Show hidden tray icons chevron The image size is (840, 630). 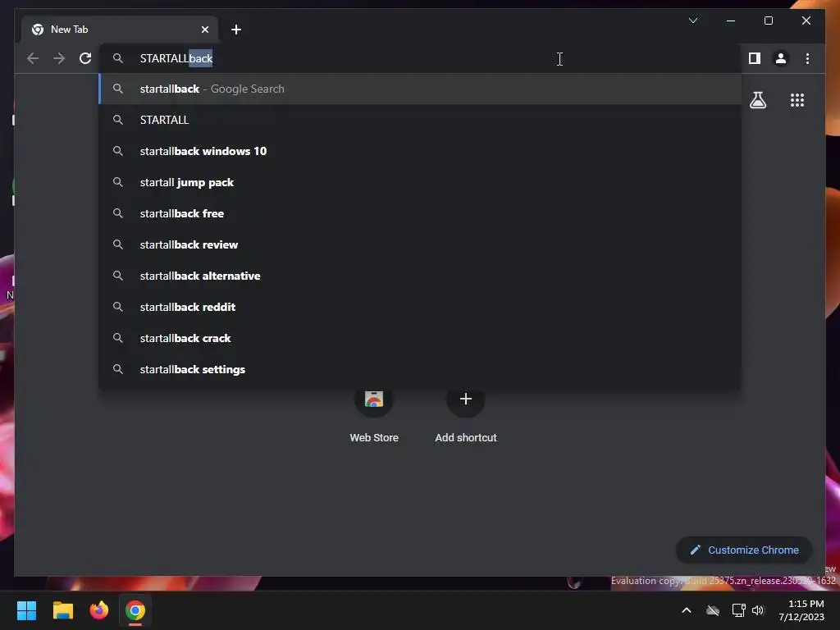687,610
